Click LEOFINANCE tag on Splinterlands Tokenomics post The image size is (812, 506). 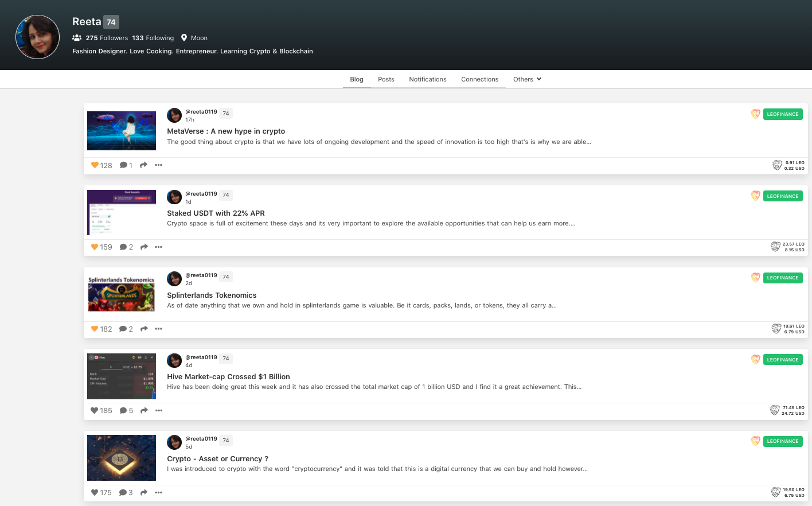tap(783, 278)
